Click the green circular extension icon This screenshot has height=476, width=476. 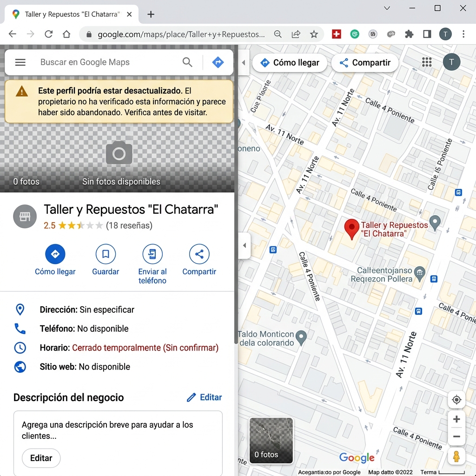[x=355, y=34]
